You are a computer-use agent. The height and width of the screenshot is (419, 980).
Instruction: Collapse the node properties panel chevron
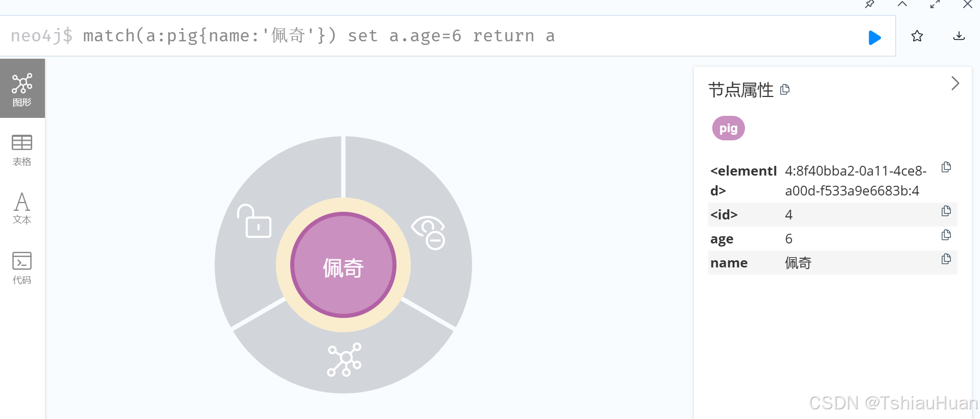click(x=955, y=83)
